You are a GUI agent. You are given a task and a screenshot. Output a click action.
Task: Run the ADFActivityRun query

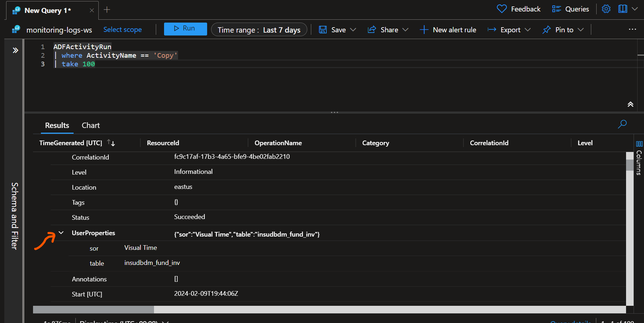pos(185,29)
